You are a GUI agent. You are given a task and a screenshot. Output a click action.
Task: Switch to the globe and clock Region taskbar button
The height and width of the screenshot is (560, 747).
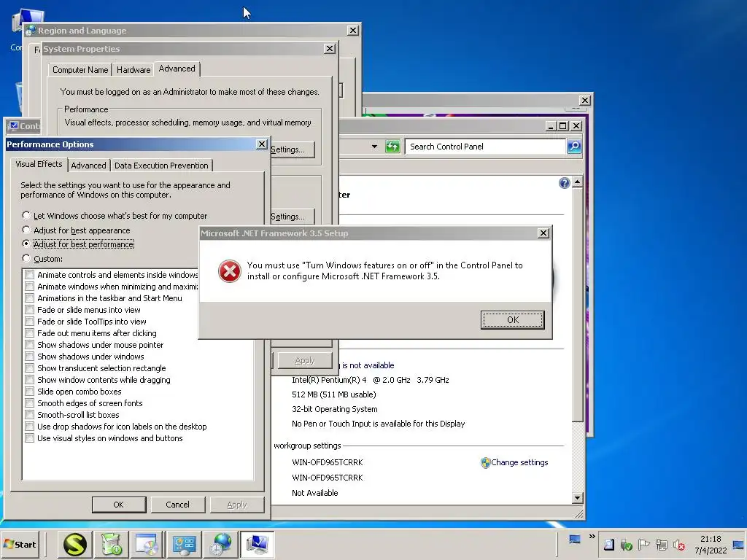(x=221, y=544)
